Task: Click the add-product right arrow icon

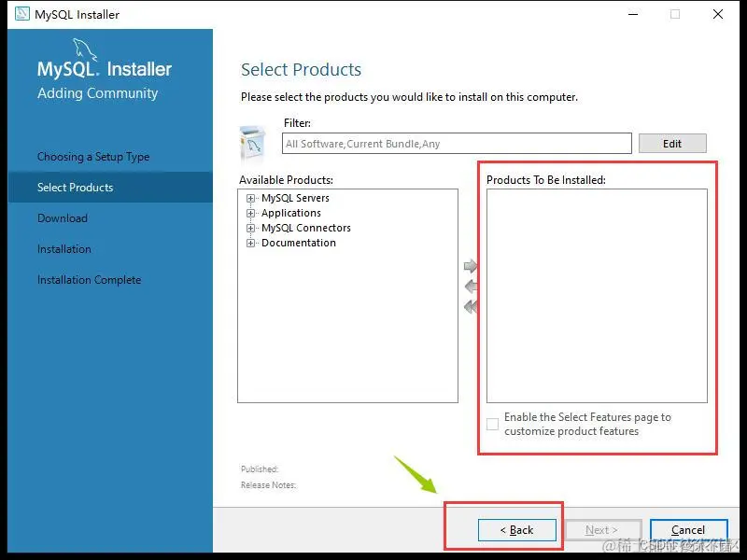Action: 471,265
